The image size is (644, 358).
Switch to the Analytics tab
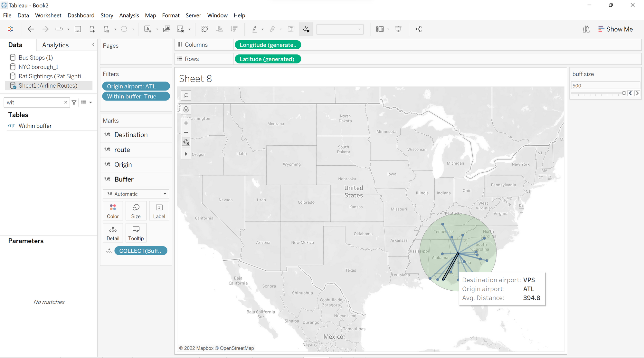55,45
